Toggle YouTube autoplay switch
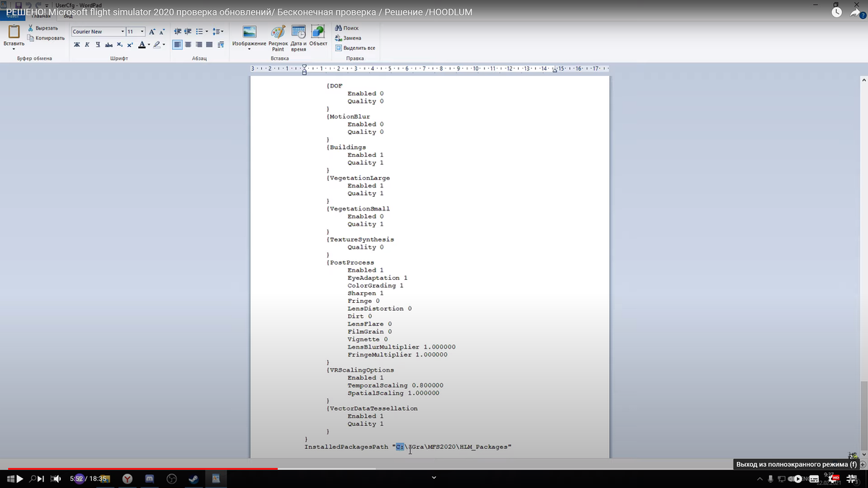 796,479
